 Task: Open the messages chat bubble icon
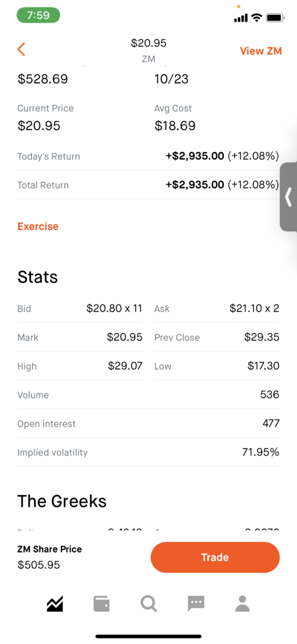tap(196, 604)
